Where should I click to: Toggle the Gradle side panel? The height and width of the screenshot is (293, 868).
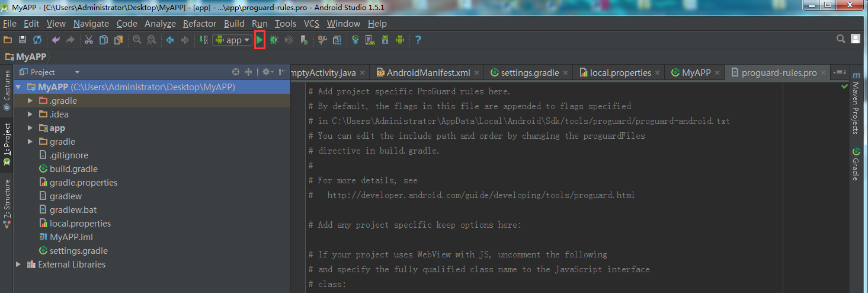click(x=856, y=164)
